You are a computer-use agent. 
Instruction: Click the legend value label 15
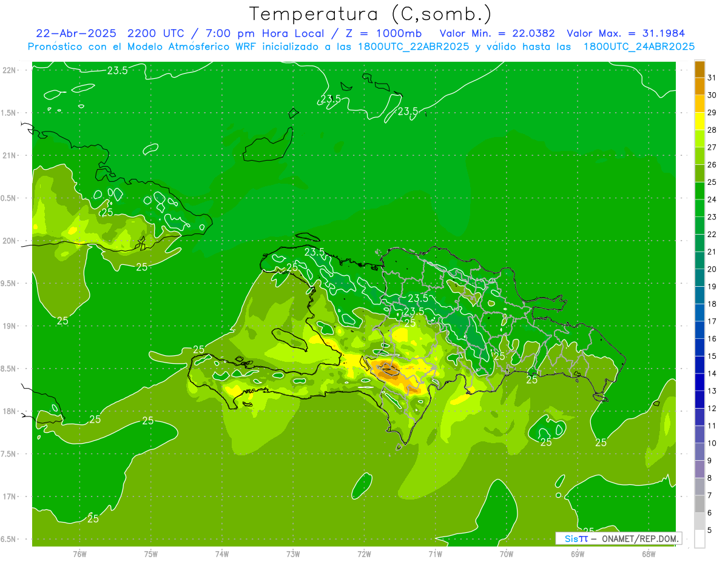click(x=712, y=356)
